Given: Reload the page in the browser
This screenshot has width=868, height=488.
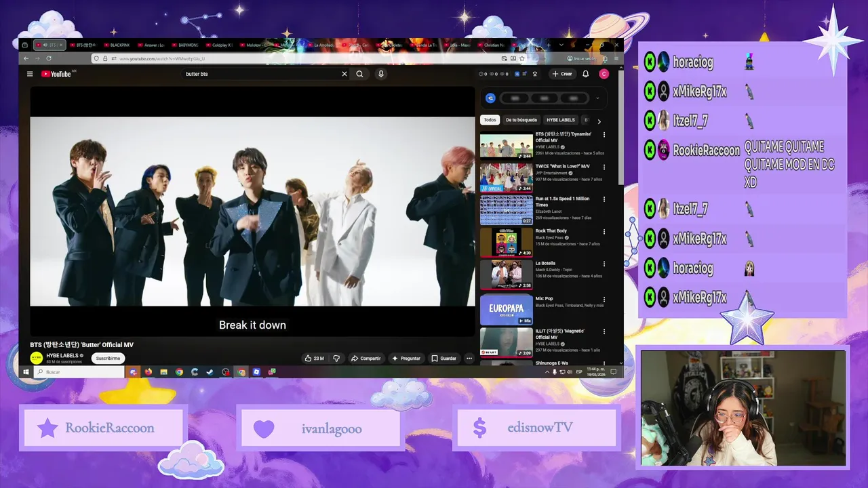Looking at the screenshot, I should [49, 58].
